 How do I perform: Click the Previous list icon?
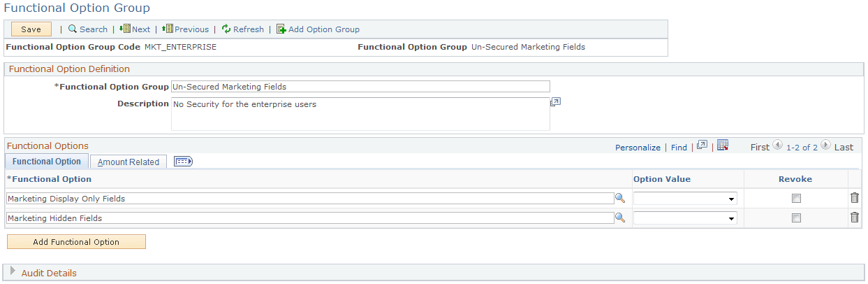[167, 29]
